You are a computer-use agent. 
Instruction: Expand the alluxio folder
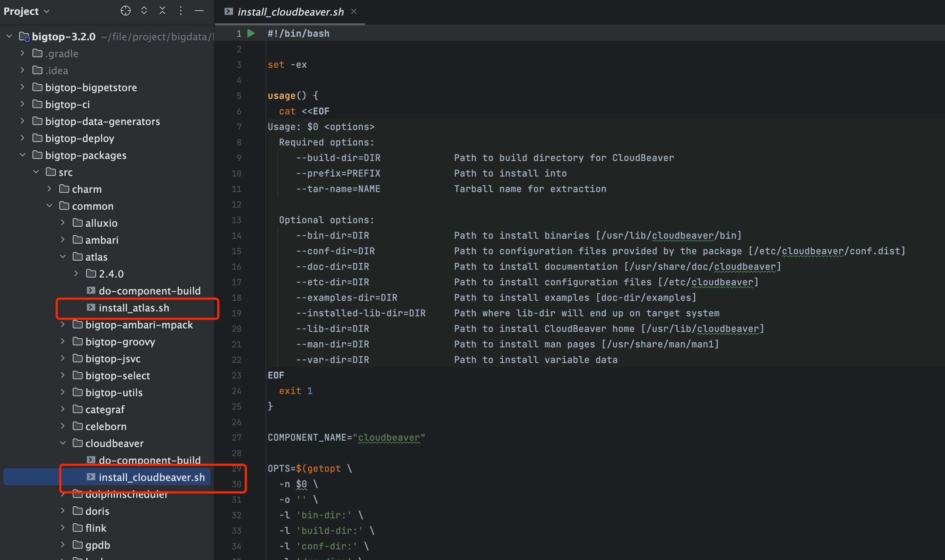pyautogui.click(x=63, y=223)
